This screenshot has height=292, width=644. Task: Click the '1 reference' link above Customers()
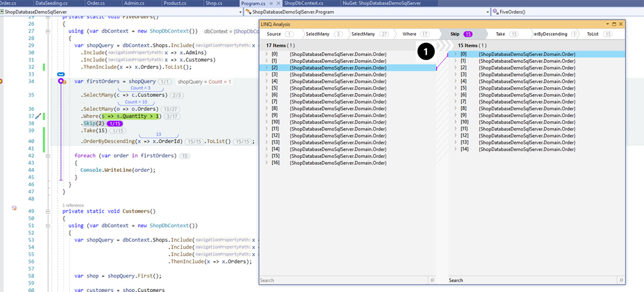point(73,205)
